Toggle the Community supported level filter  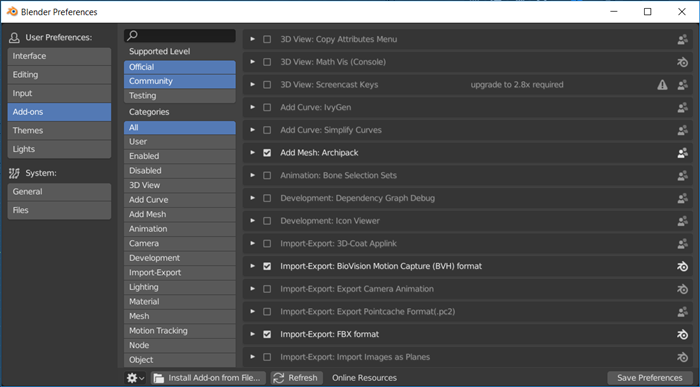tap(179, 81)
